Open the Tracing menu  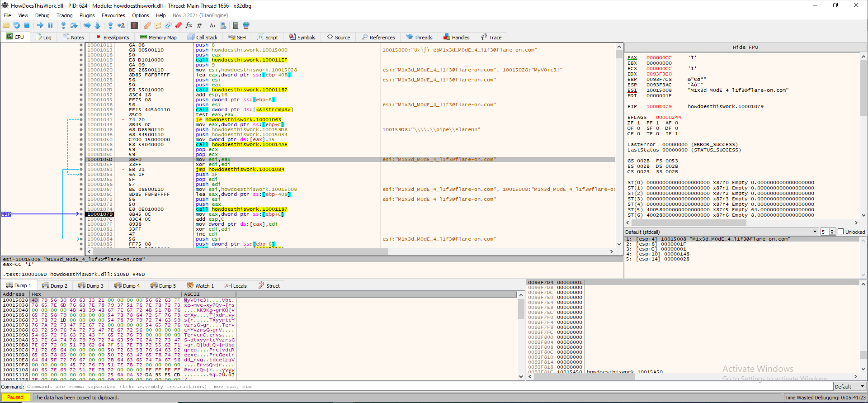point(65,15)
